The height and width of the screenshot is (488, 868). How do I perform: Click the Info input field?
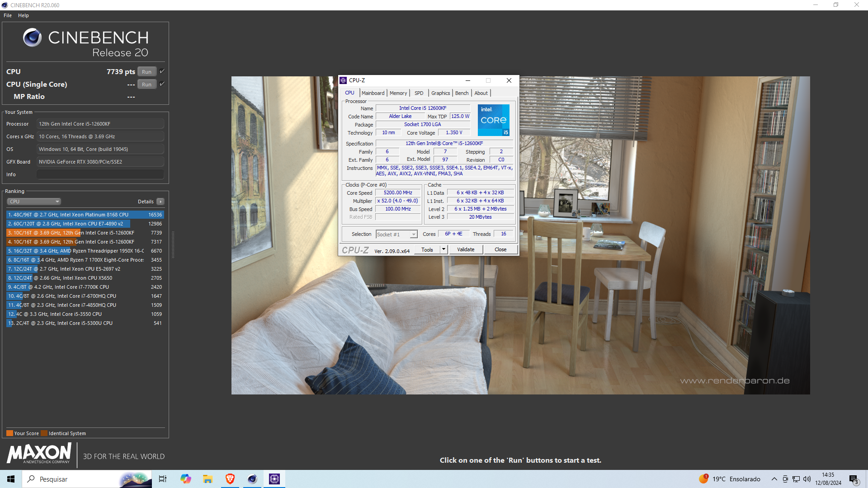click(x=100, y=174)
